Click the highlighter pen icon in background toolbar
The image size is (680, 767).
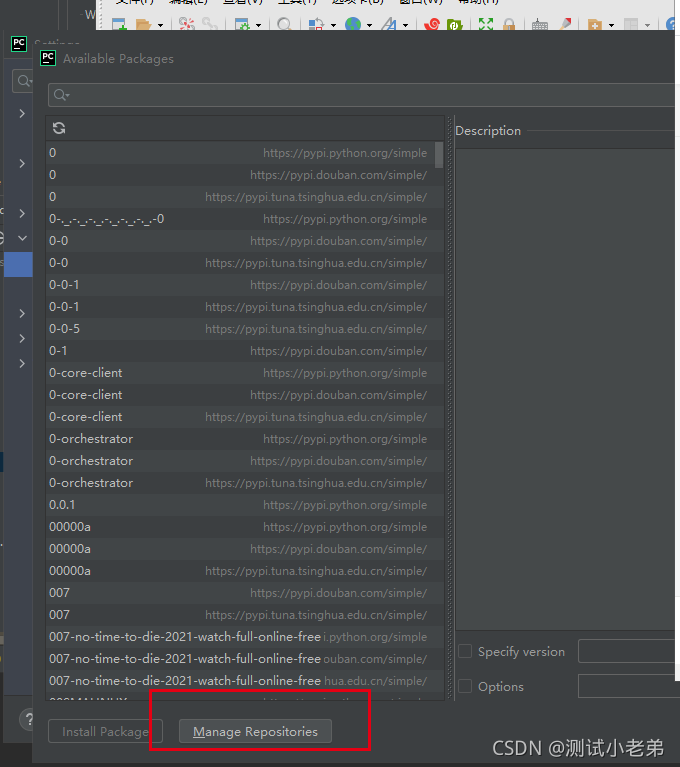click(x=565, y=24)
